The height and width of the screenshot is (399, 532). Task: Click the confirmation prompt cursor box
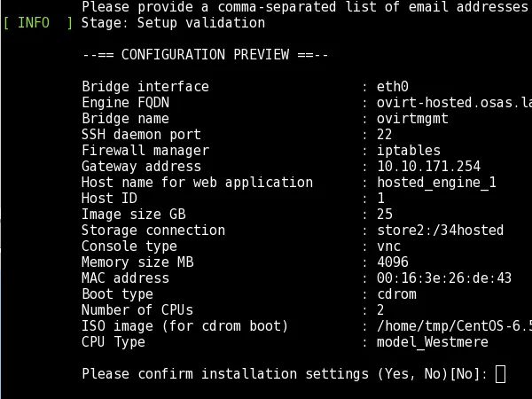501,374
